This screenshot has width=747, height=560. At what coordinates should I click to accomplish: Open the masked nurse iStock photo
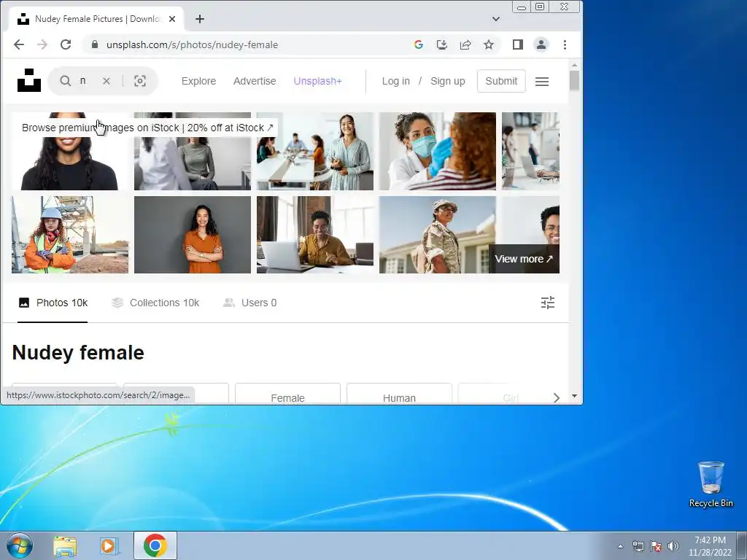(438, 151)
